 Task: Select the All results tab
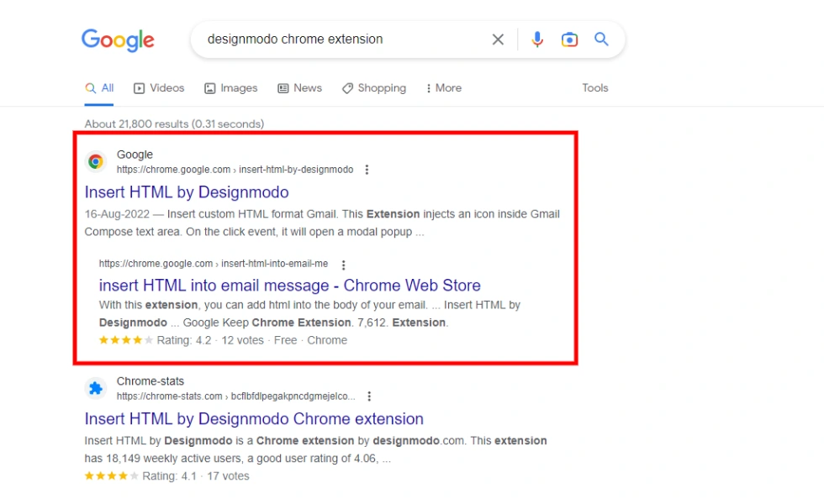[99, 88]
